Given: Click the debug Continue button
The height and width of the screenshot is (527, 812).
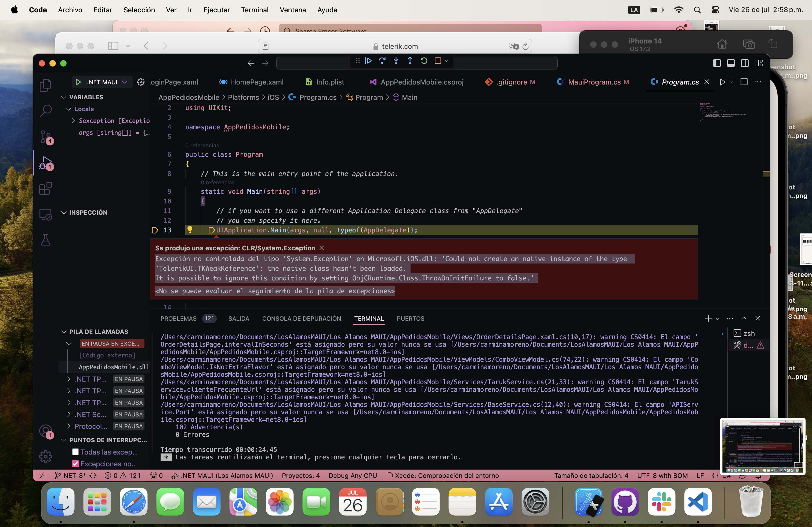Looking at the screenshot, I should pos(368,61).
